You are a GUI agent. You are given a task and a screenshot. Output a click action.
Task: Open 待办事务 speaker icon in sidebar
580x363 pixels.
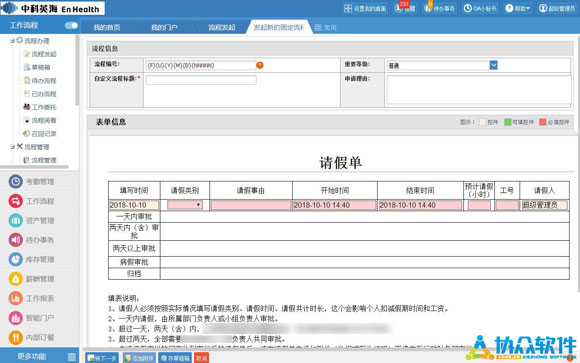[x=16, y=240]
